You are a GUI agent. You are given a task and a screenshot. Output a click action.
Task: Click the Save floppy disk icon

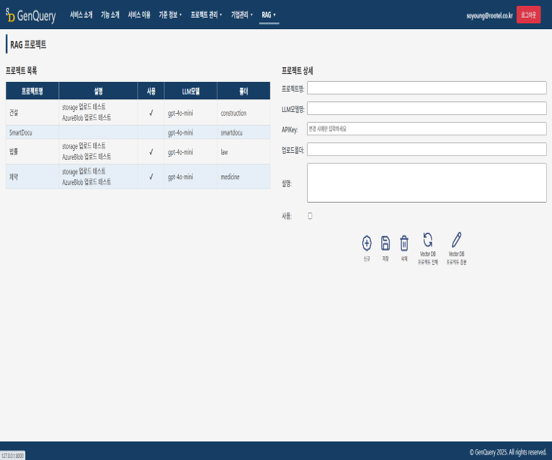[x=385, y=243]
